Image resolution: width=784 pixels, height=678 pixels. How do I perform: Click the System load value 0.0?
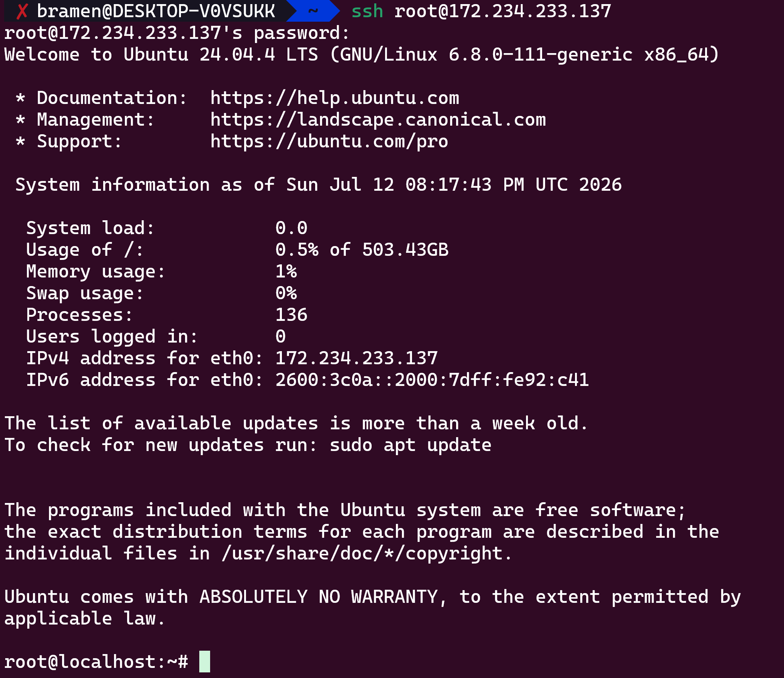point(291,228)
